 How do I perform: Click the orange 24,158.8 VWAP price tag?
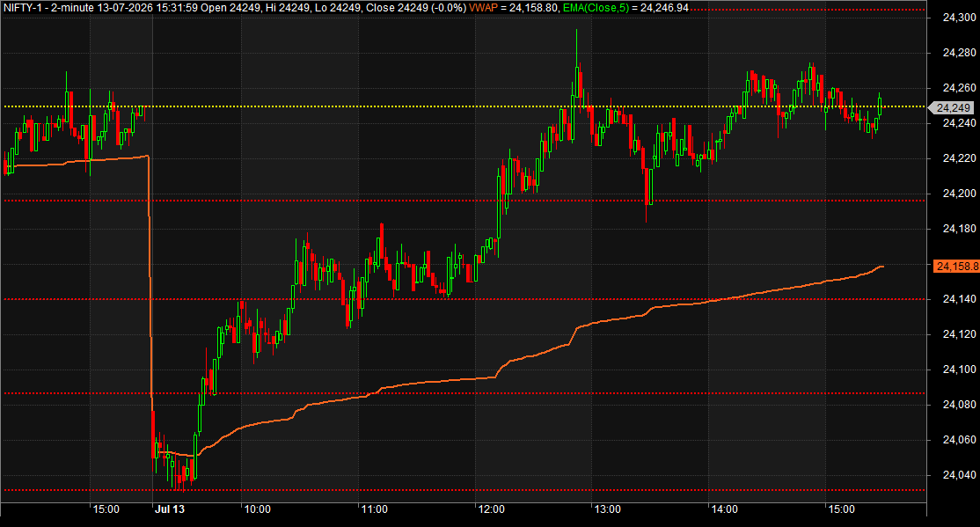956,267
